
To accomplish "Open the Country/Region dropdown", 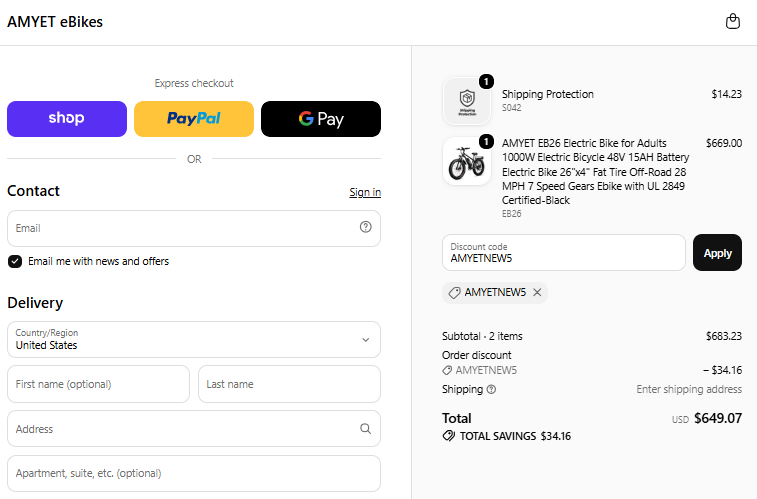I will [194, 340].
